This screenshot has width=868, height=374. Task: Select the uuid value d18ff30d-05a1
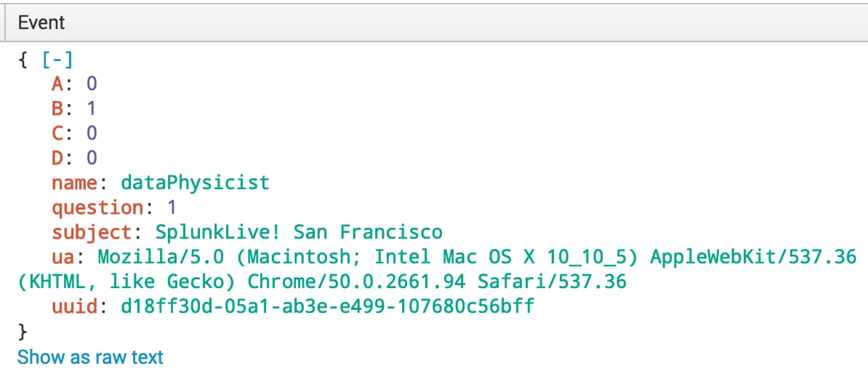pos(328,306)
